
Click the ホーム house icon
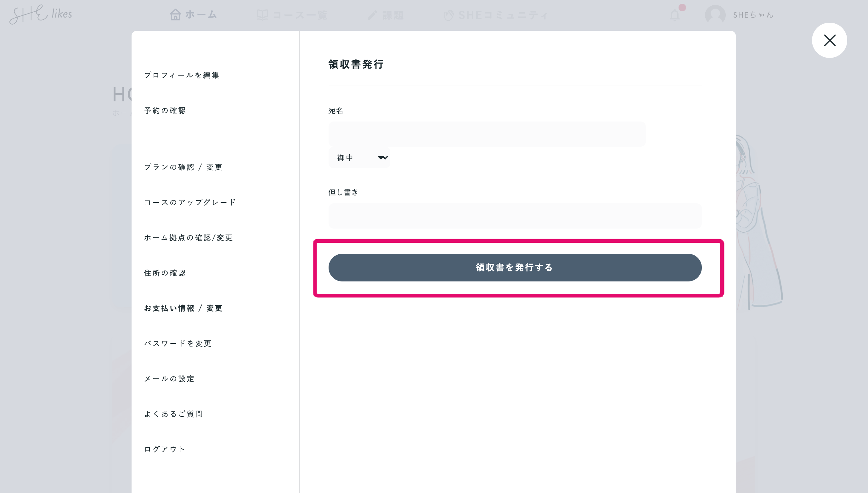pyautogui.click(x=175, y=15)
